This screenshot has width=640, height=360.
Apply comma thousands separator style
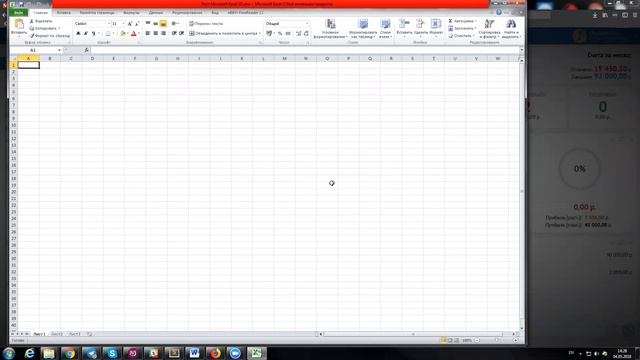point(288,33)
